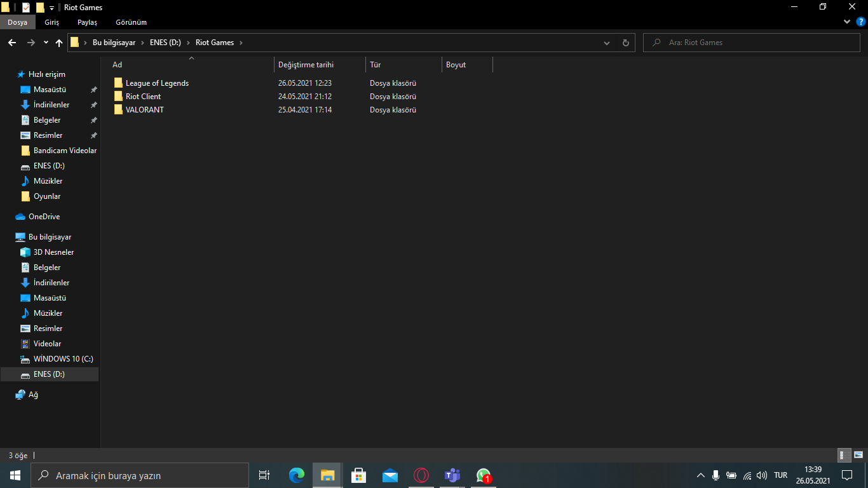Select Hızlı erişim in the navigation pane
Viewport: 868px width, 488px height.
pyautogui.click(x=46, y=74)
